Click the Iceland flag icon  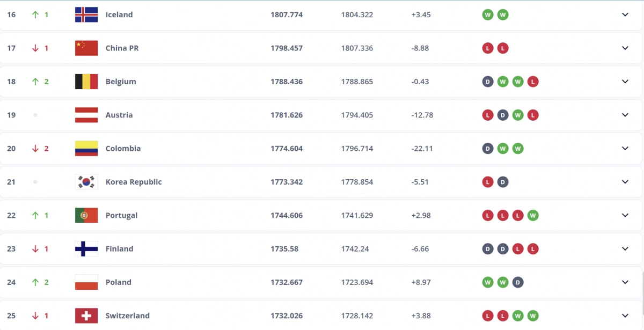point(86,15)
